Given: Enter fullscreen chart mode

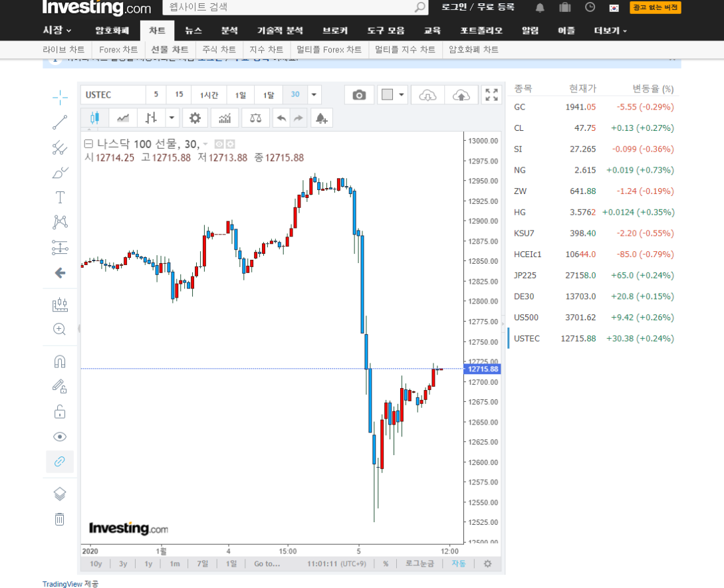Looking at the screenshot, I should [492, 94].
